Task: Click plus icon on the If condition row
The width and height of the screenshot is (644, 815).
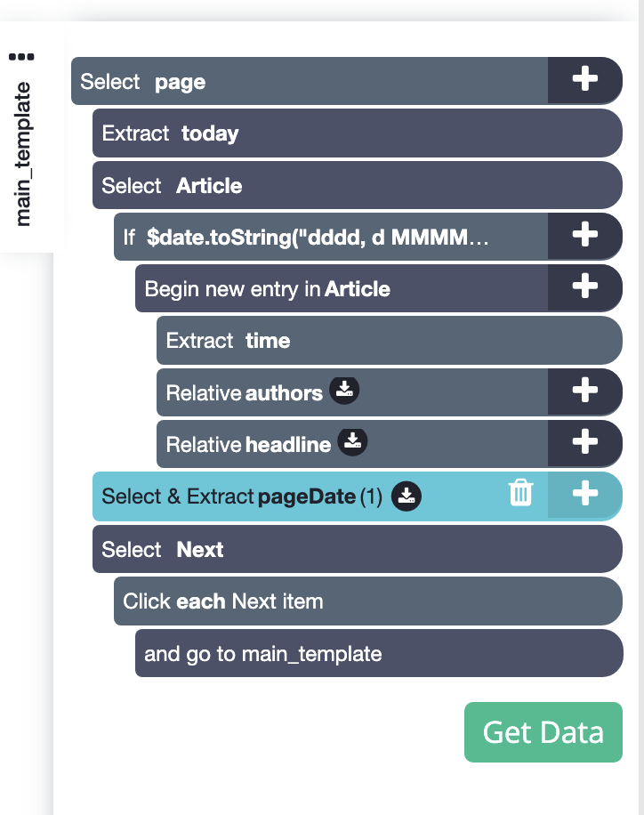Action: tap(584, 236)
